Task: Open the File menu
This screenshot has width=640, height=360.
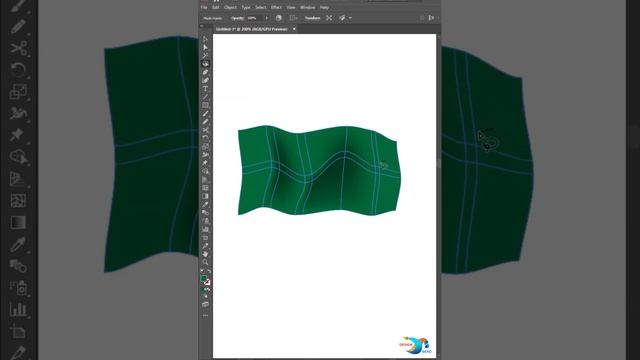Action: tap(204, 7)
